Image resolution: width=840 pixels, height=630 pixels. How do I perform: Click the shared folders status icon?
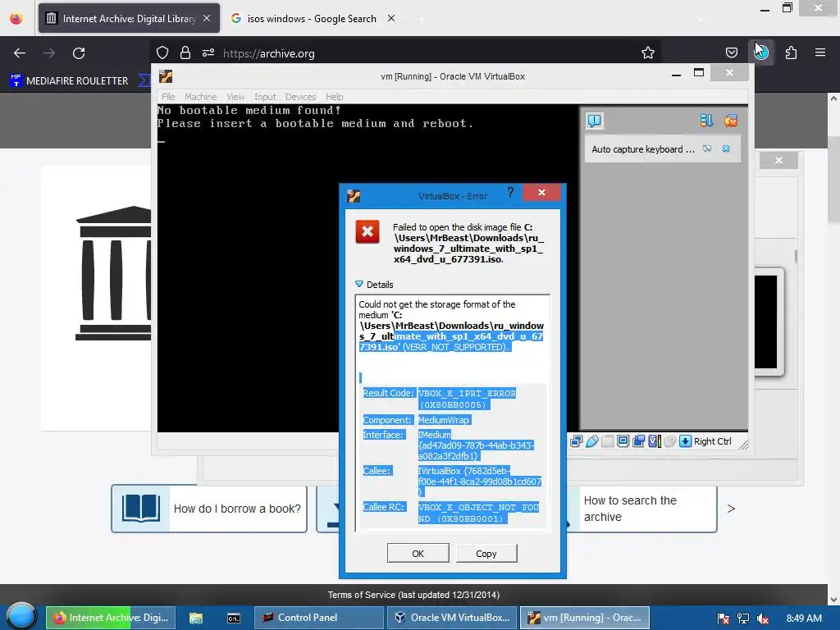[608, 441]
